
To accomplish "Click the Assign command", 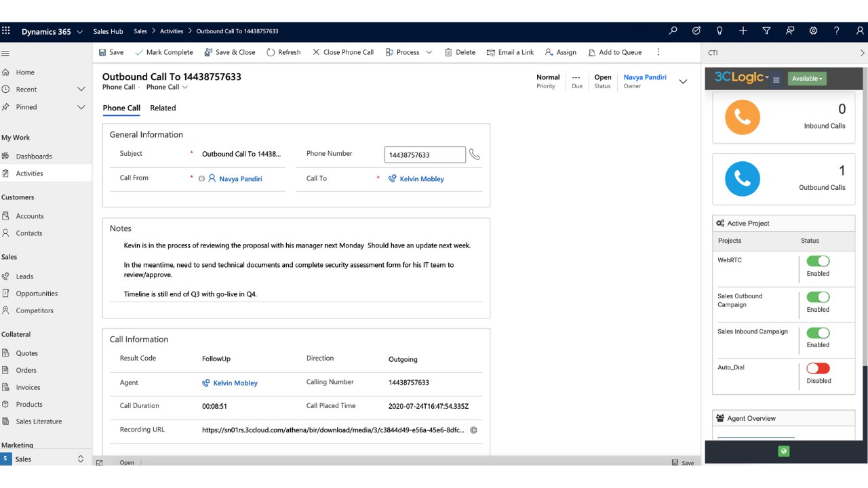I will [x=560, y=52].
